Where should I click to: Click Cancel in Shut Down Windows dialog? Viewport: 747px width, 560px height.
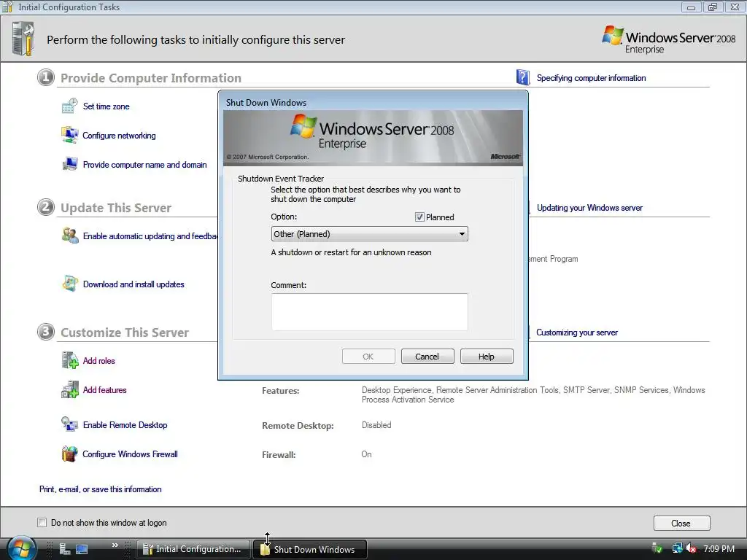click(427, 356)
